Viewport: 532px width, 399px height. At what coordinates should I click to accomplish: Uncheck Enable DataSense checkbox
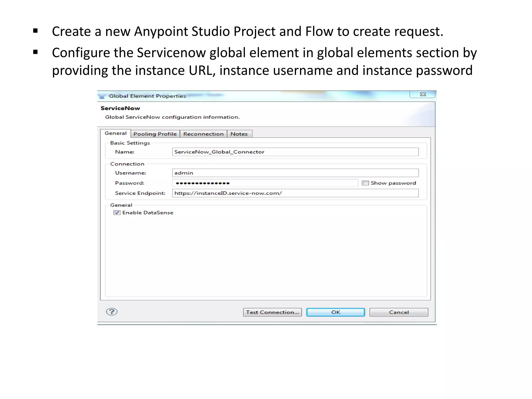click(117, 213)
